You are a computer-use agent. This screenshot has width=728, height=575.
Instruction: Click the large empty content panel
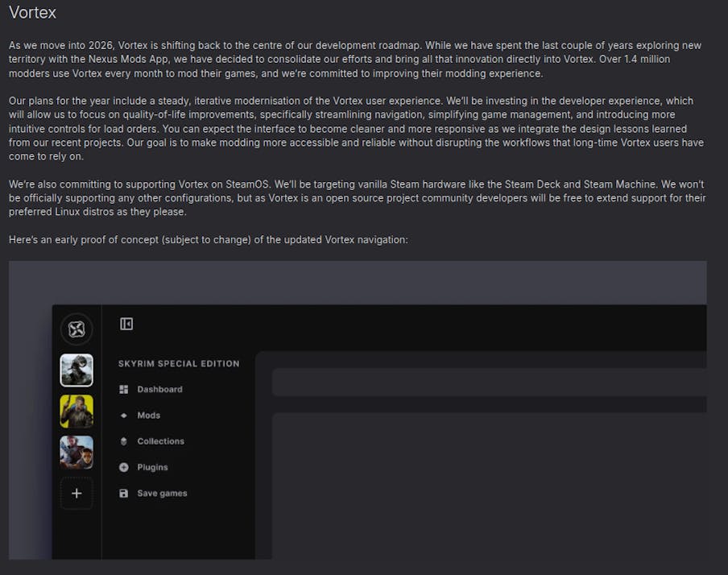coord(489,483)
